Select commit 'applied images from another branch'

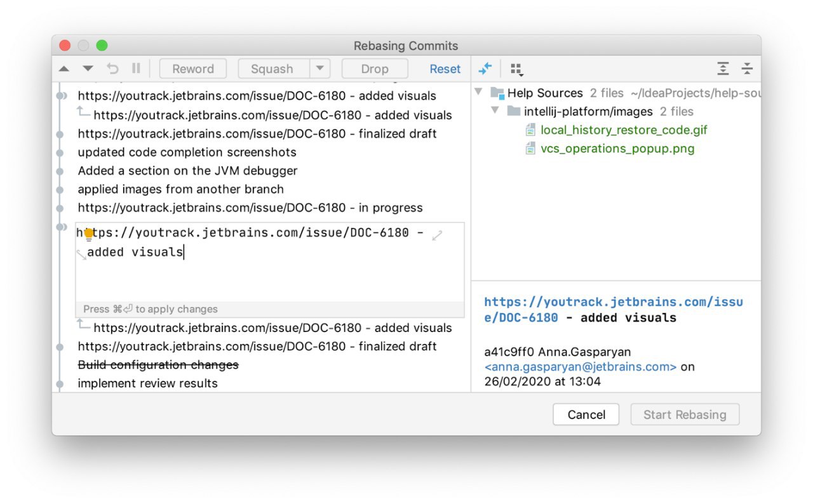click(180, 189)
